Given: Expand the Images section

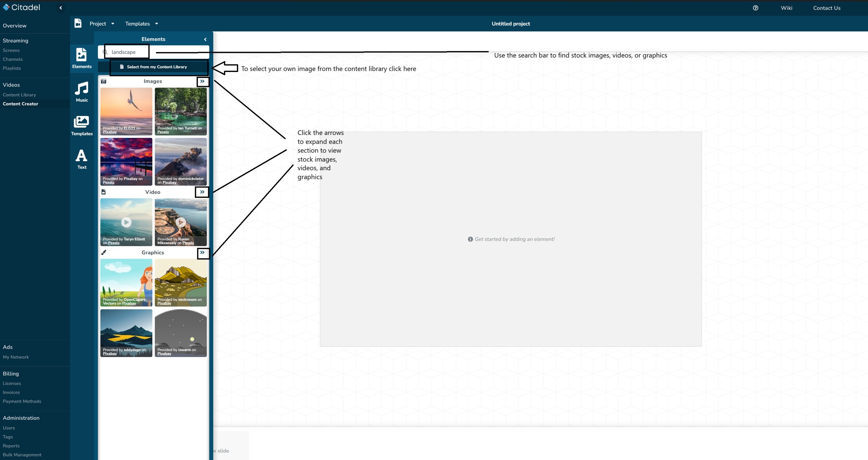Looking at the screenshot, I should coord(202,81).
